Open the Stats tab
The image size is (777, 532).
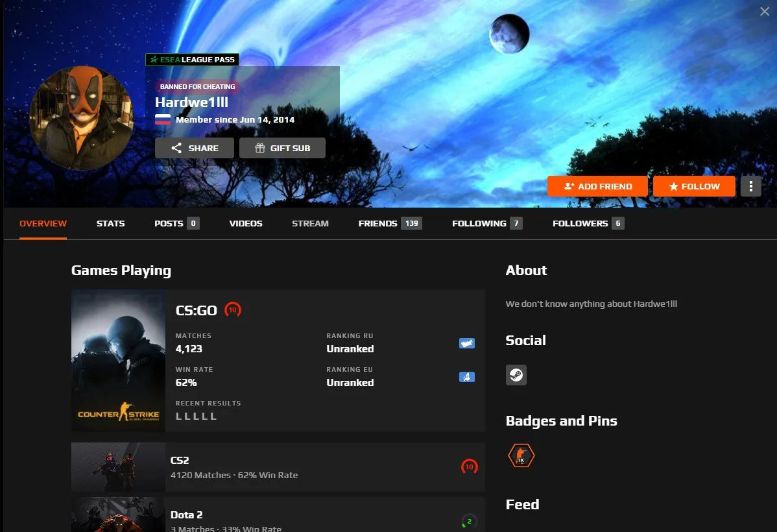[x=110, y=224]
